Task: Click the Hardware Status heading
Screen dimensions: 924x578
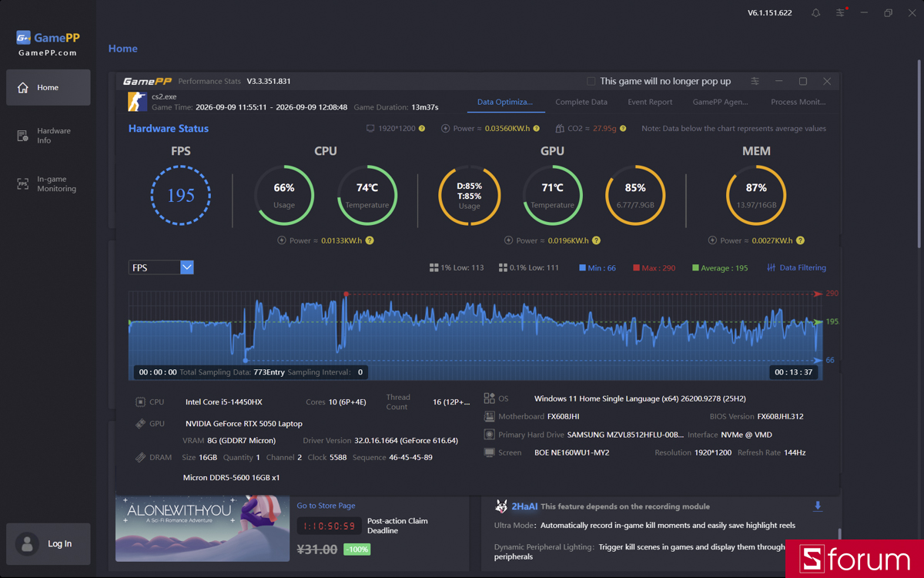Action: (169, 129)
